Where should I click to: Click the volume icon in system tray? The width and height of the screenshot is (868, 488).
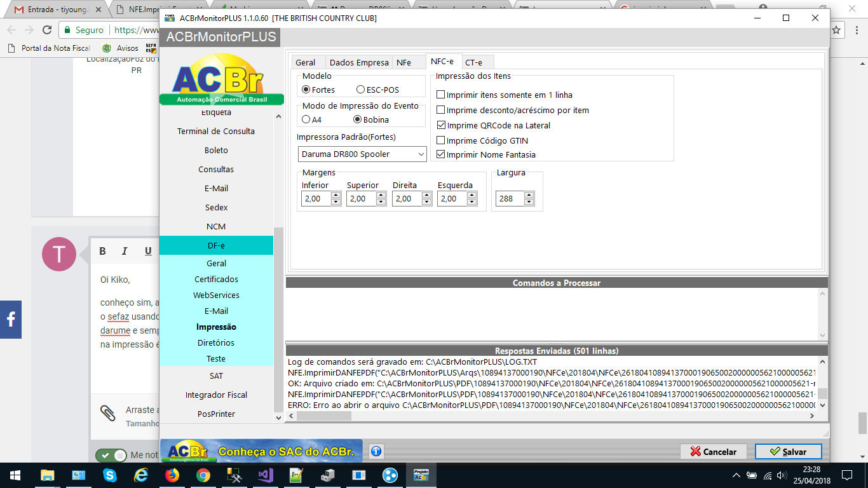tap(782, 475)
